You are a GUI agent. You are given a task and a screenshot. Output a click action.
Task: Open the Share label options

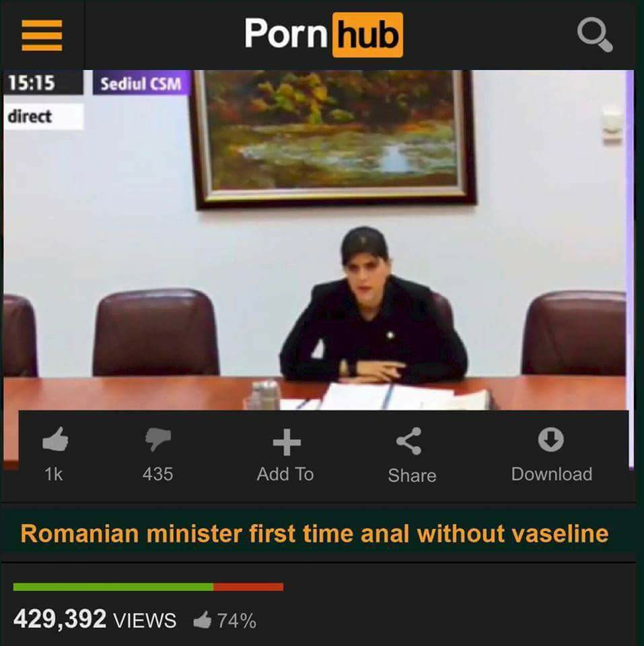[x=412, y=476]
